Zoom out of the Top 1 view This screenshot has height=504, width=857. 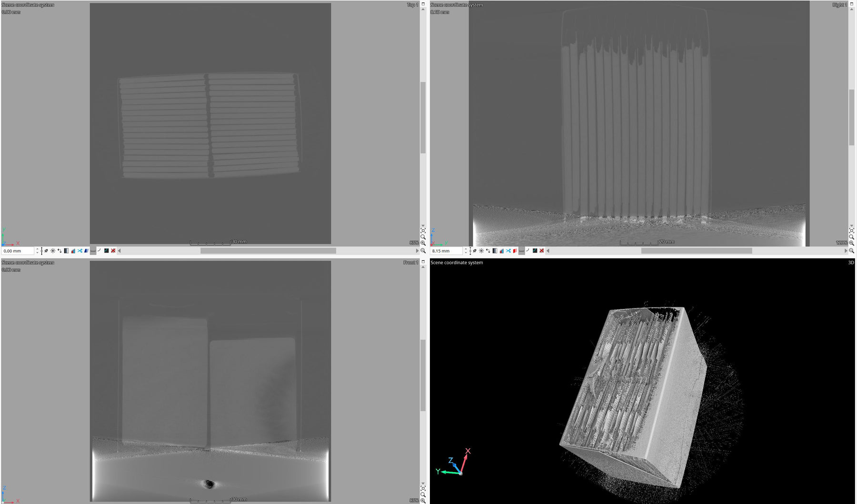(x=423, y=251)
